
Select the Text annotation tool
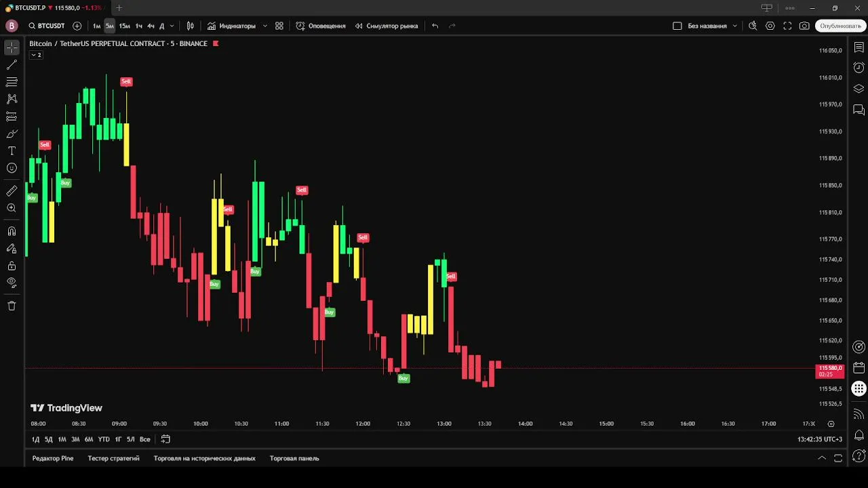pos(12,150)
